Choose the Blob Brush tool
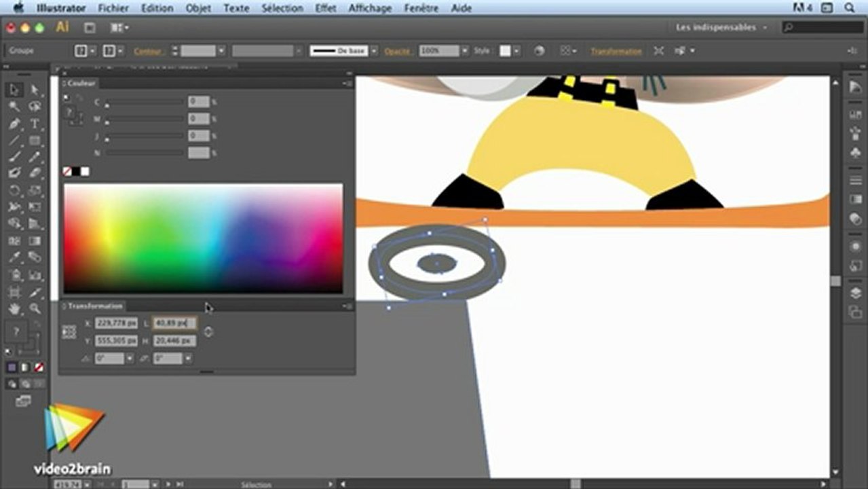Viewport: 868px width, 489px height. 15,173
